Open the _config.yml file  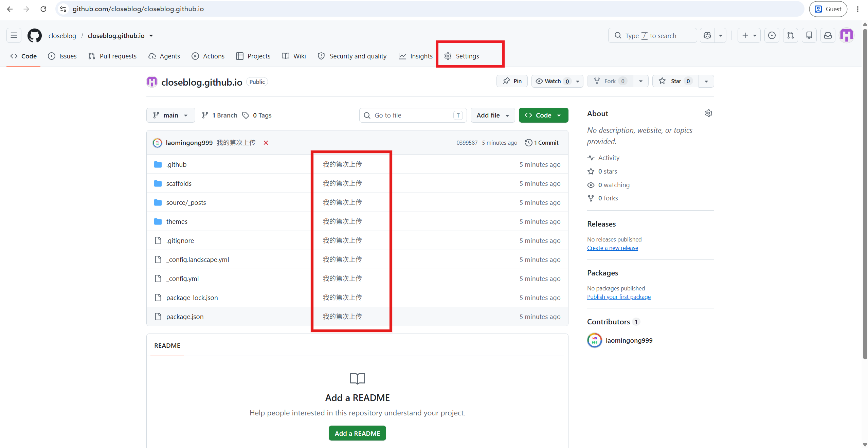[x=182, y=279]
